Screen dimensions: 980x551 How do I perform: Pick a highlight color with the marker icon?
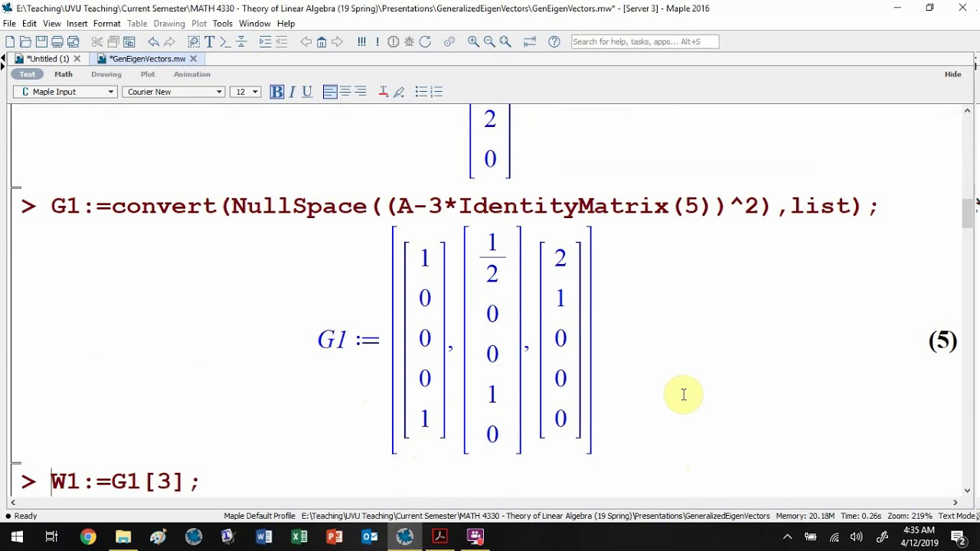399,92
